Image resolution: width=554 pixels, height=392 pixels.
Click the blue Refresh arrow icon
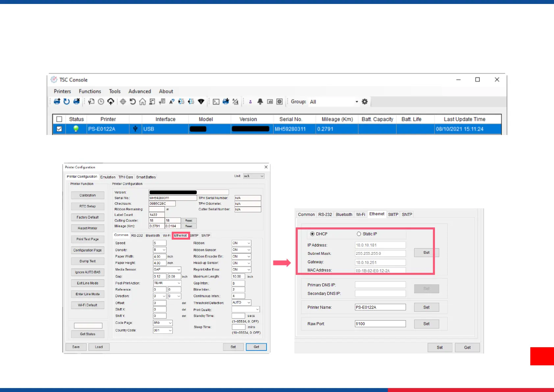click(66, 101)
